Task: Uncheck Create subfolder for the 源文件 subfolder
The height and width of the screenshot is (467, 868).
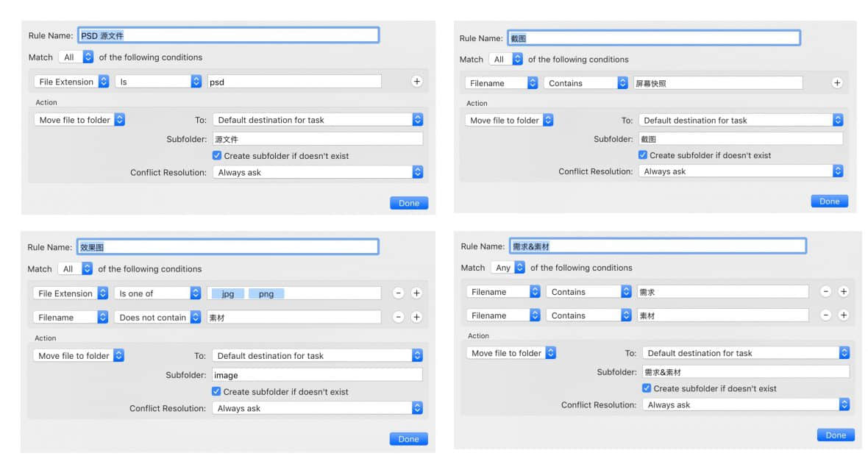Action: (217, 156)
